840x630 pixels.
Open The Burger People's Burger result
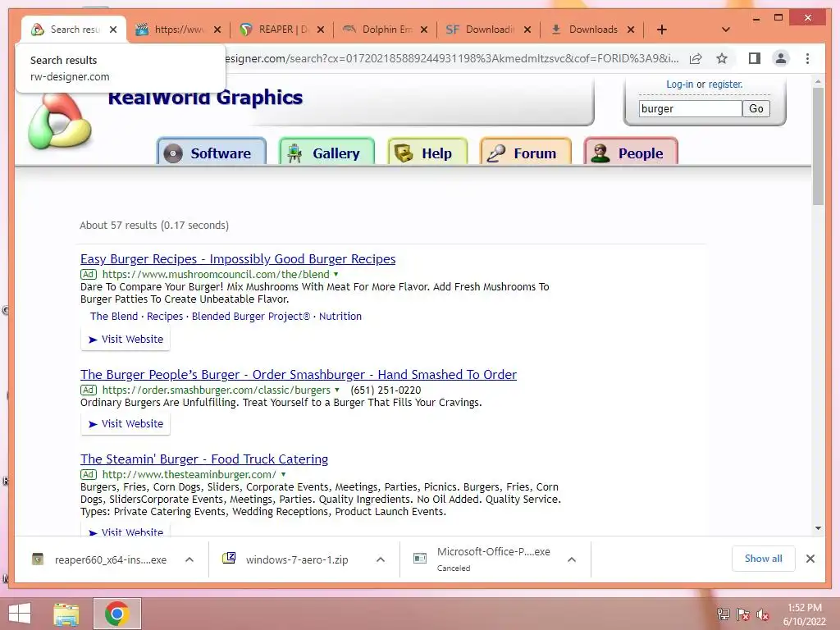pos(299,375)
